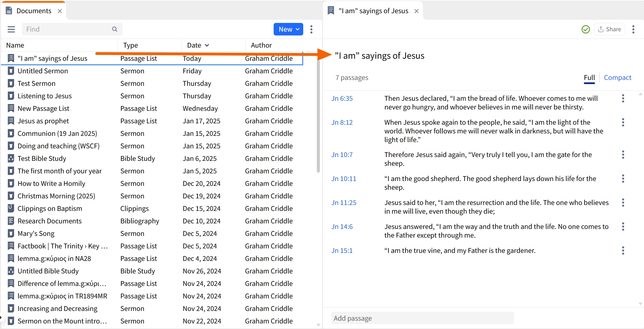Open options menu for Jn 8:12 passage
The height and width of the screenshot is (329, 644).
coord(623,122)
